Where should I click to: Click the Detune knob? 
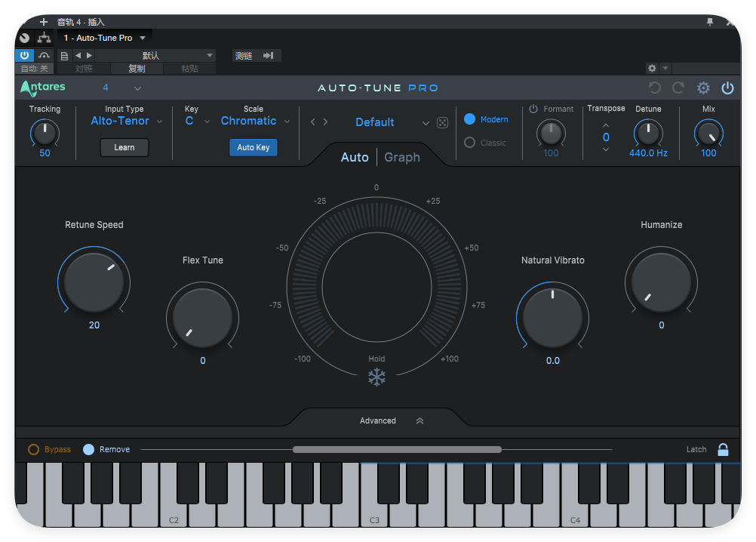(x=648, y=133)
